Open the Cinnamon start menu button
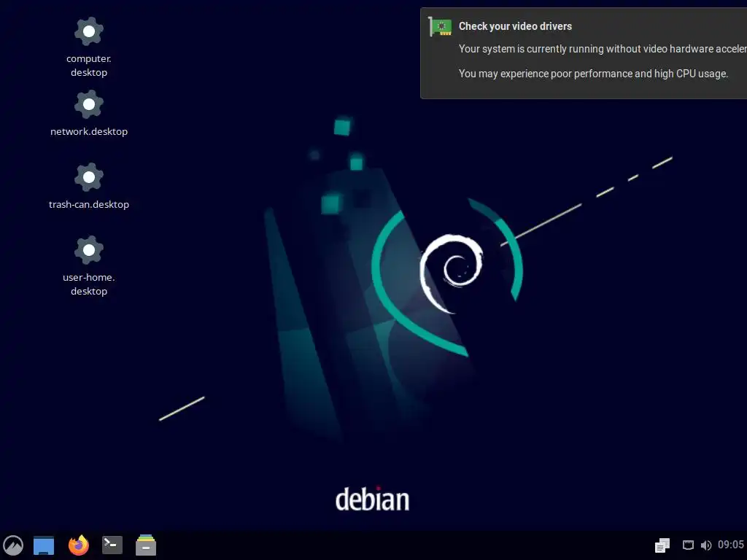This screenshot has height=560, width=747. 13,545
